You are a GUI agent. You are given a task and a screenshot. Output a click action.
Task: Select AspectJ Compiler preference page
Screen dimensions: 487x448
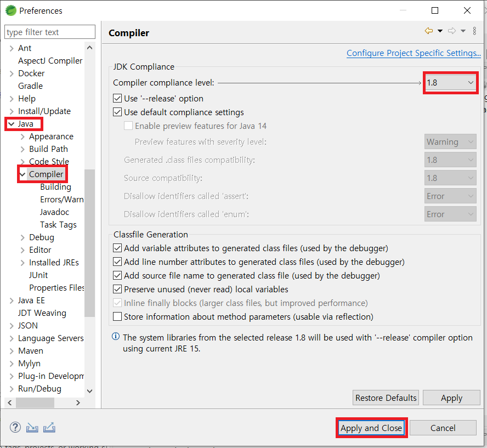(50, 61)
